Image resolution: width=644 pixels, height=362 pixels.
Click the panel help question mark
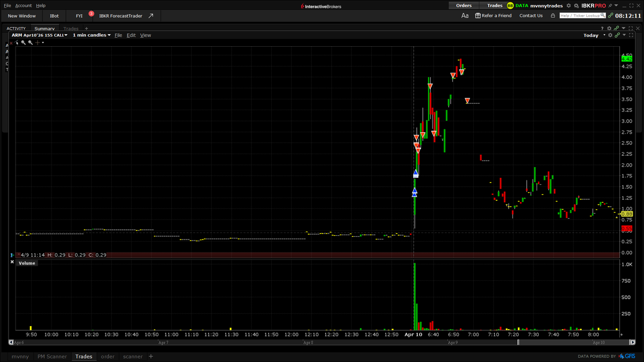(602, 29)
